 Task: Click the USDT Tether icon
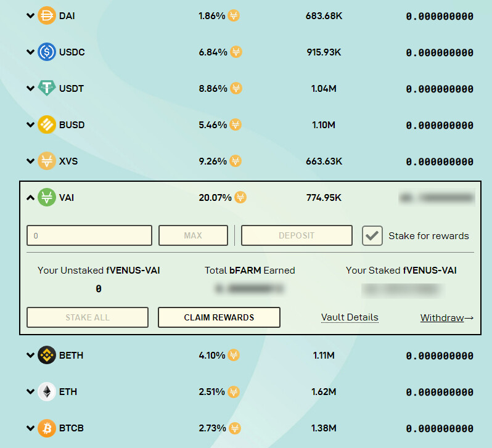pos(47,88)
